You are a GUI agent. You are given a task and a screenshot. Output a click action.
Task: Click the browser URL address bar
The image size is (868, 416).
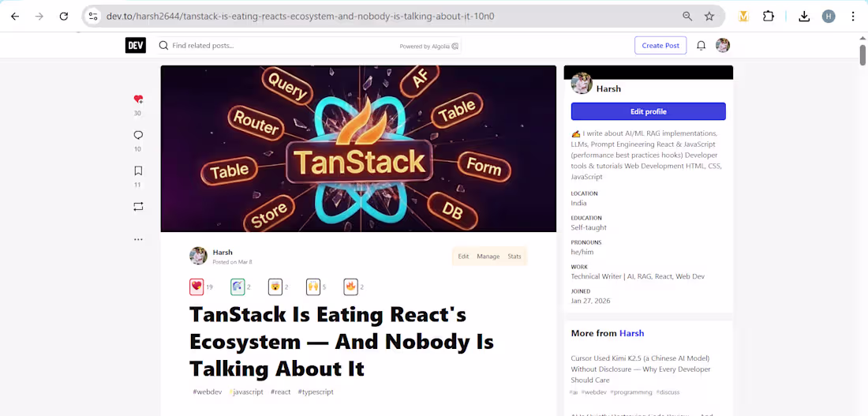[387, 17]
